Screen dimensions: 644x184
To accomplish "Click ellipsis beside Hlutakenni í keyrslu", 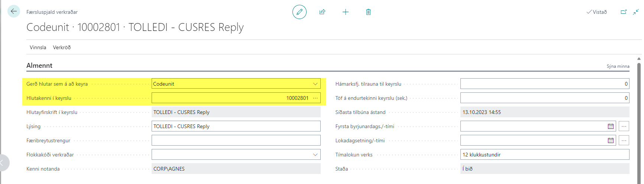I will pyautogui.click(x=315, y=98).
